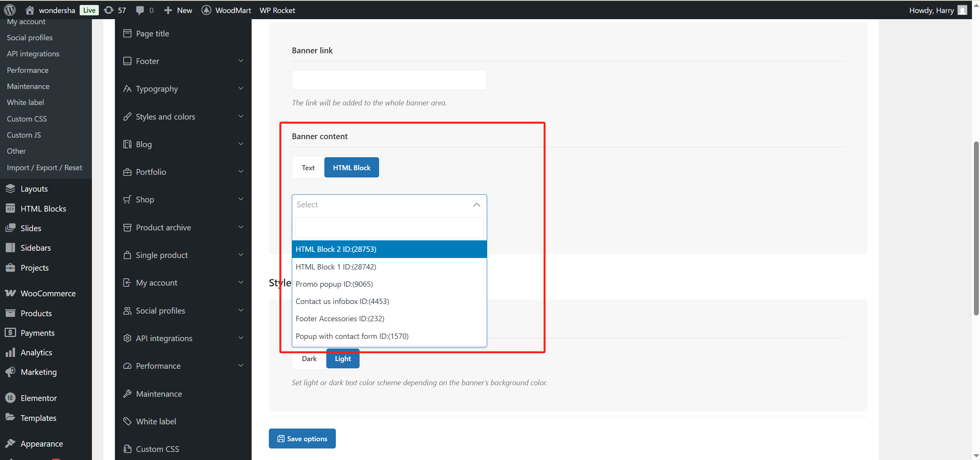
Task: Open the WP Rocket admin bar menu
Action: [277, 10]
